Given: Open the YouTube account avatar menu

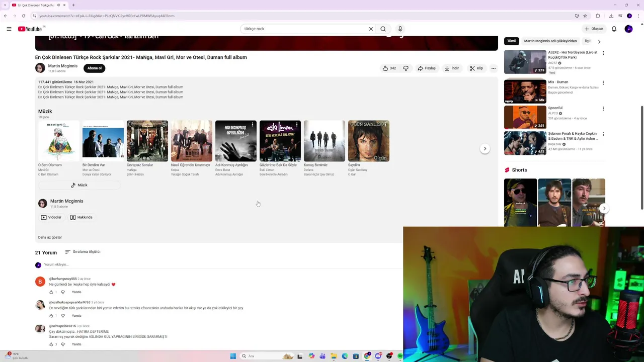Looking at the screenshot, I should pyautogui.click(x=628, y=29).
